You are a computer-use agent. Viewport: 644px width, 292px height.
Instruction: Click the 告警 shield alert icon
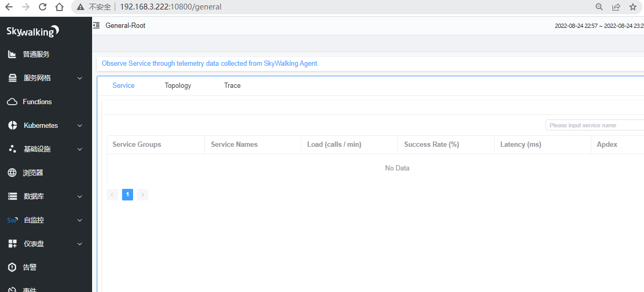pyautogui.click(x=13, y=267)
